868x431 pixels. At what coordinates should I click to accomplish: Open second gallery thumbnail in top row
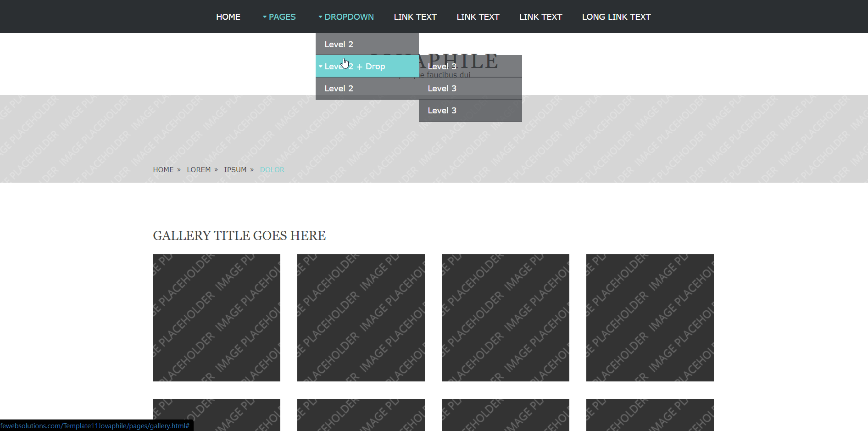point(361,318)
